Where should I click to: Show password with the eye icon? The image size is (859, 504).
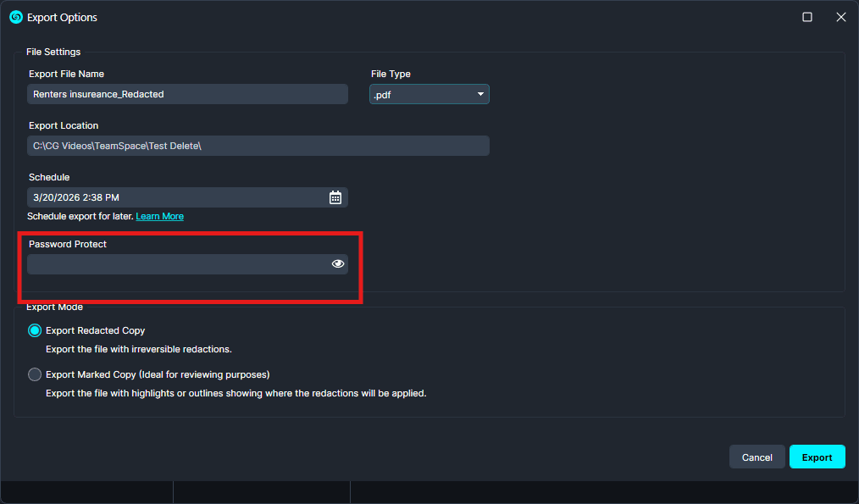(338, 264)
